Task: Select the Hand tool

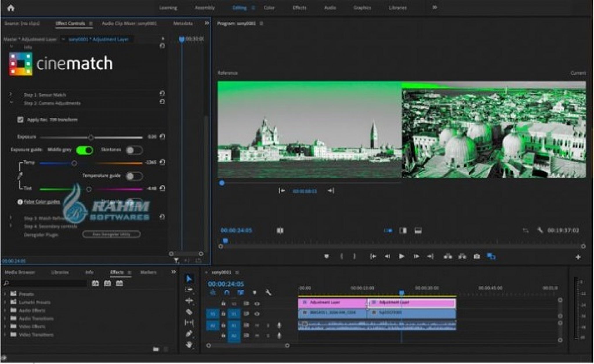Action: point(189,345)
